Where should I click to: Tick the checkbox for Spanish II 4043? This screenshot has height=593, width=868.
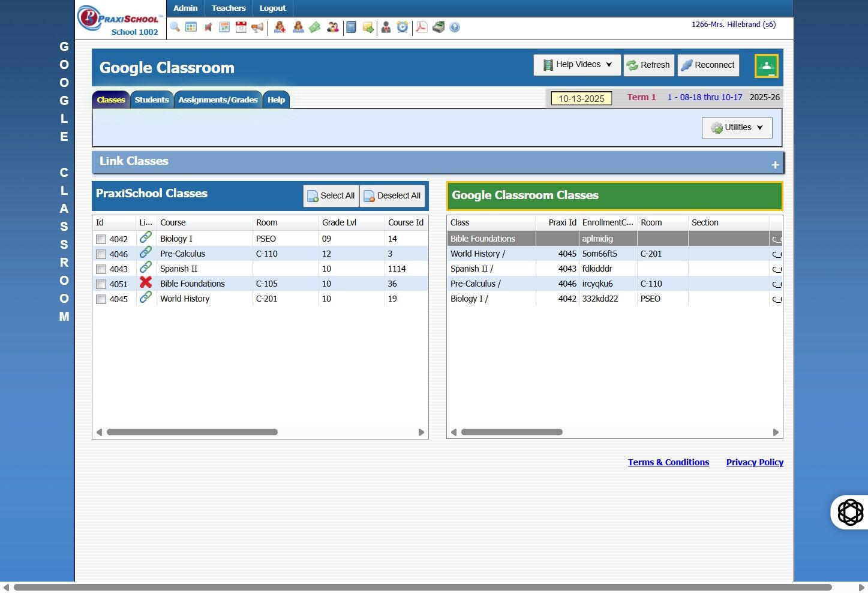point(101,269)
